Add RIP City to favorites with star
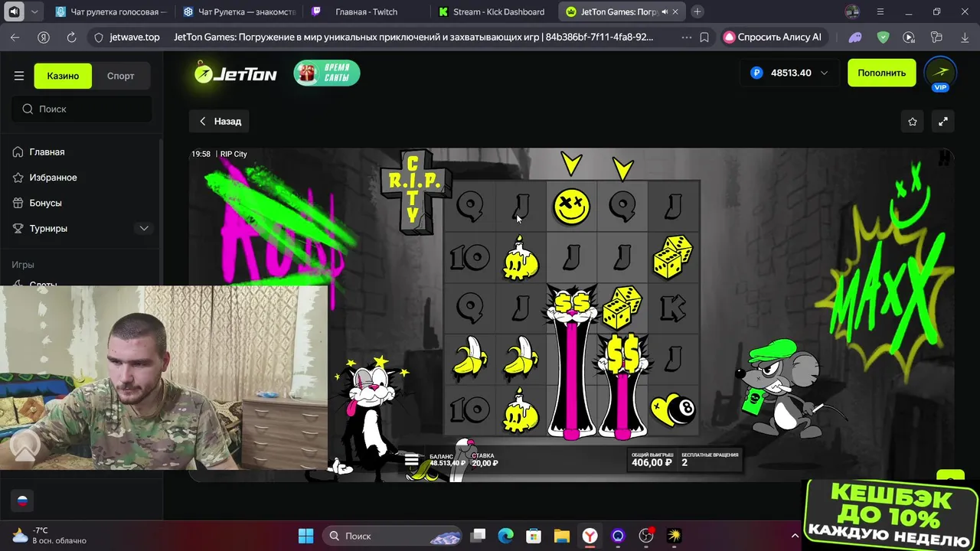This screenshot has height=551, width=980. tap(912, 121)
